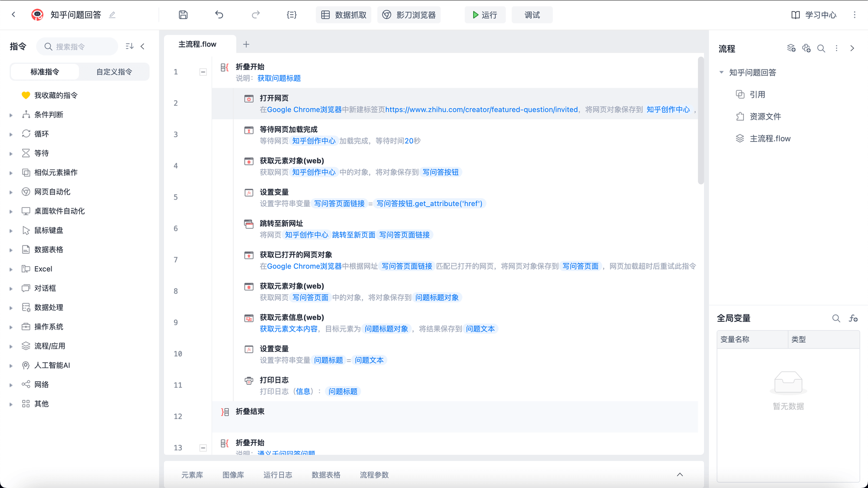
Task: Expand the Excel category
Action: 11,269
